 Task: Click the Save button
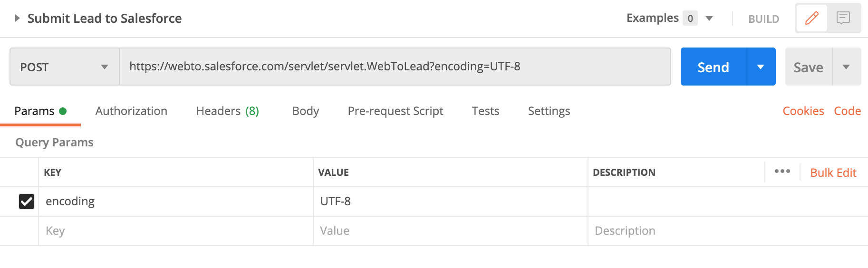pos(809,67)
